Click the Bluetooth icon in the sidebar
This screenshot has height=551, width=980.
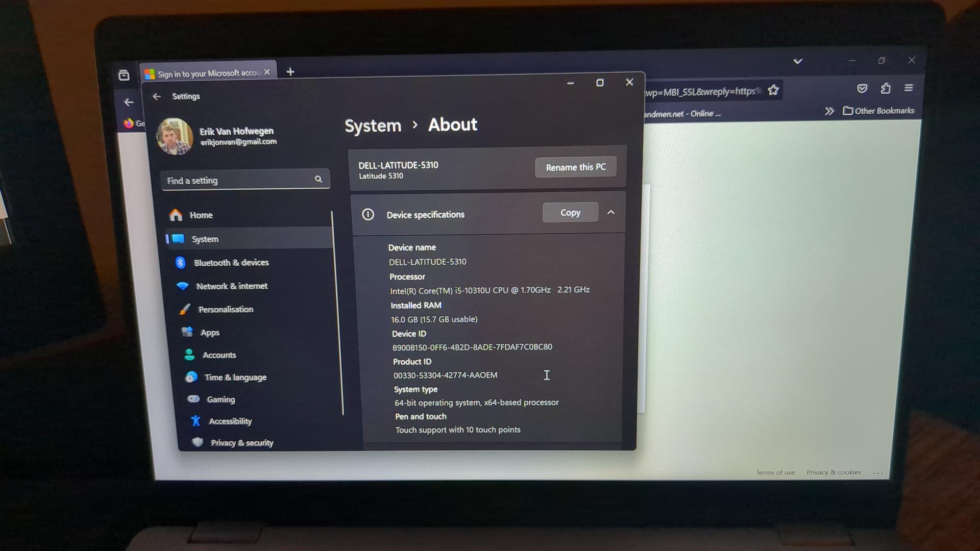(x=180, y=262)
